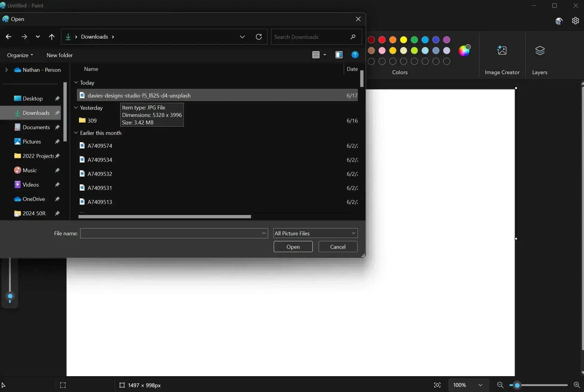The width and height of the screenshot is (584, 392).
Task: Click the Open button
Action: 293,246
